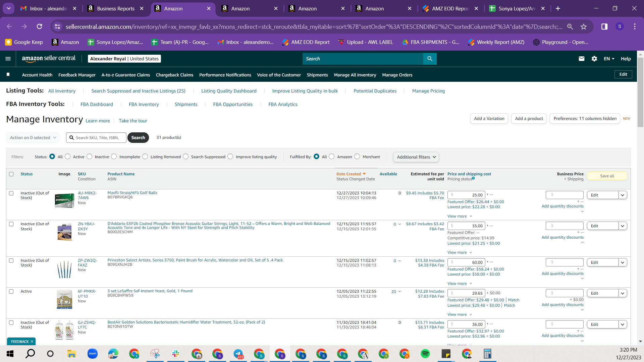
Task: Expand available quantity arrow for LeSaffre Yeast
Action: point(399,292)
